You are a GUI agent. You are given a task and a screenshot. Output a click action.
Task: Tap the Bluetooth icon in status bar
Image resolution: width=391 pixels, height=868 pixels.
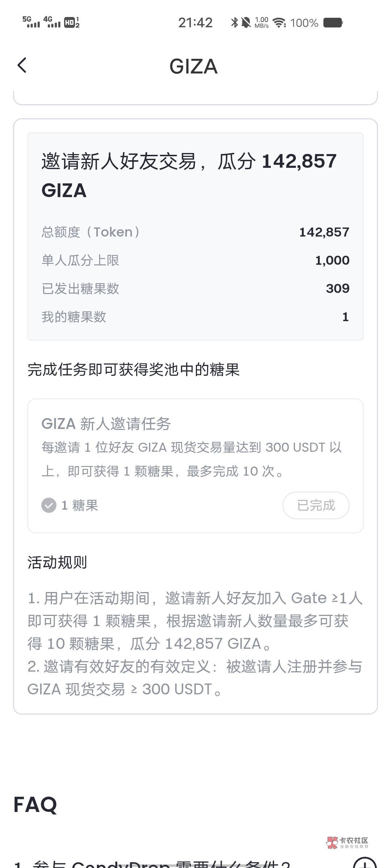click(x=234, y=23)
